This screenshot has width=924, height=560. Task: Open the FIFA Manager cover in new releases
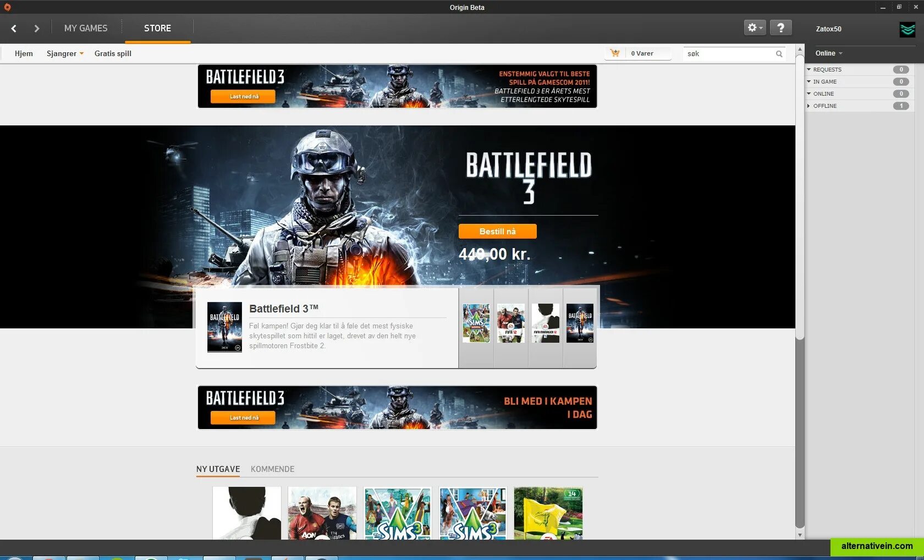pyautogui.click(x=247, y=513)
